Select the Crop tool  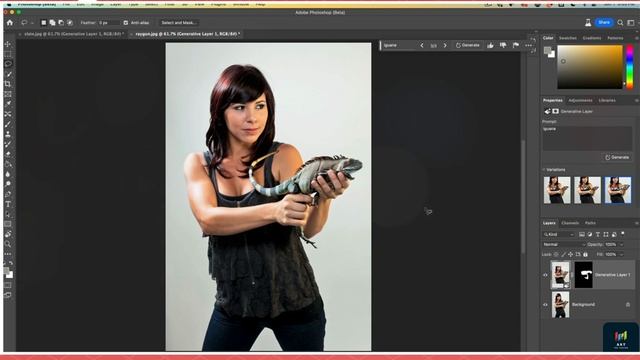point(8,84)
